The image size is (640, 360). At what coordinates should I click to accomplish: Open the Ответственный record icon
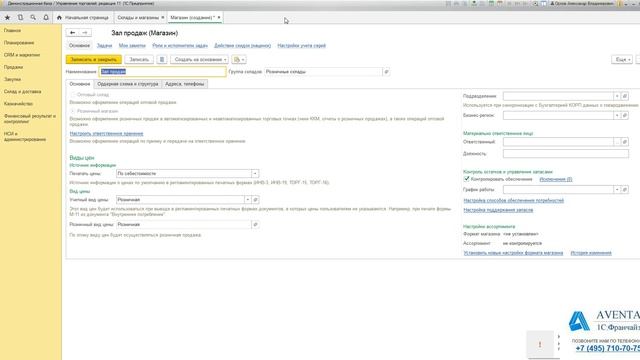[x=625, y=142]
